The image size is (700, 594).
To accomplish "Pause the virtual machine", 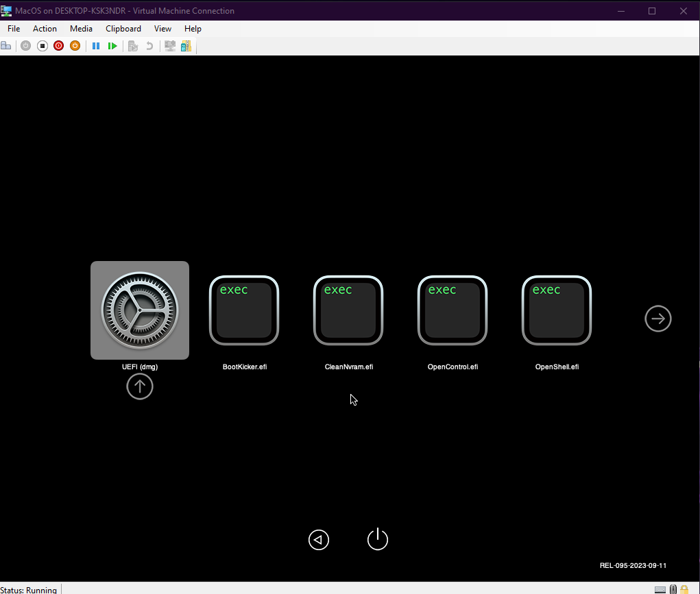I will click(96, 46).
